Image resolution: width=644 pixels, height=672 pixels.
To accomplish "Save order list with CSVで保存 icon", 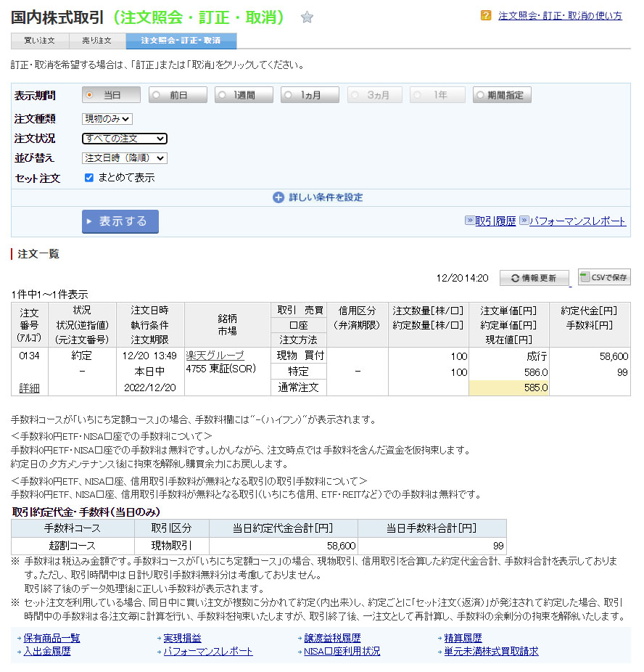I will 586,276.
